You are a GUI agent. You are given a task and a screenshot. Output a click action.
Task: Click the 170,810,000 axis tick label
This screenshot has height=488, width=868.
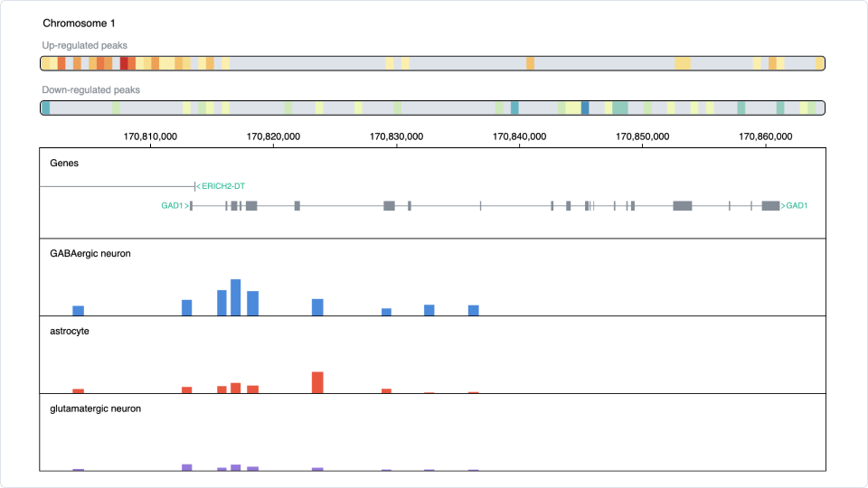coord(150,137)
